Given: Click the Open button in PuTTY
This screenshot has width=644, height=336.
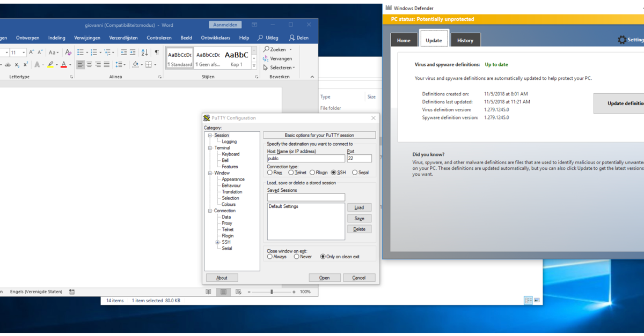Looking at the screenshot, I should click(x=325, y=278).
